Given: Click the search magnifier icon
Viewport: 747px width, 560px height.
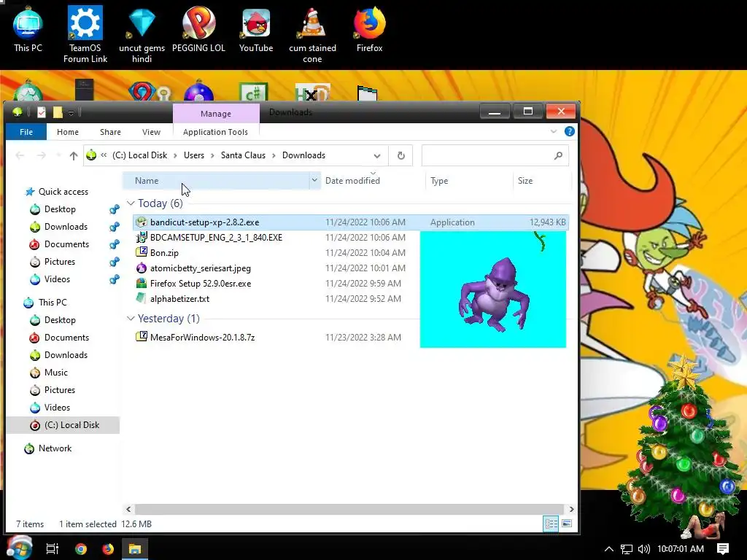Looking at the screenshot, I should click(558, 155).
